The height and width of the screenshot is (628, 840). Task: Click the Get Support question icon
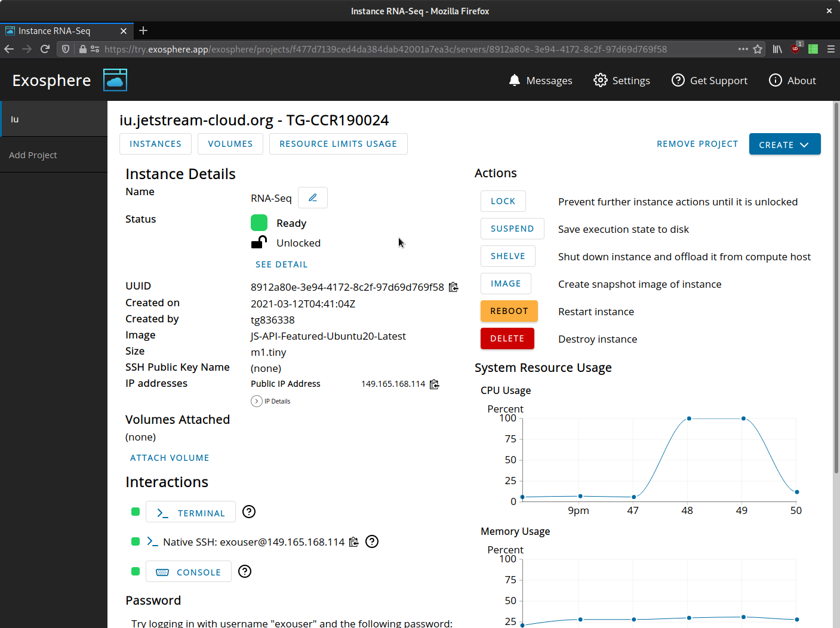(678, 80)
